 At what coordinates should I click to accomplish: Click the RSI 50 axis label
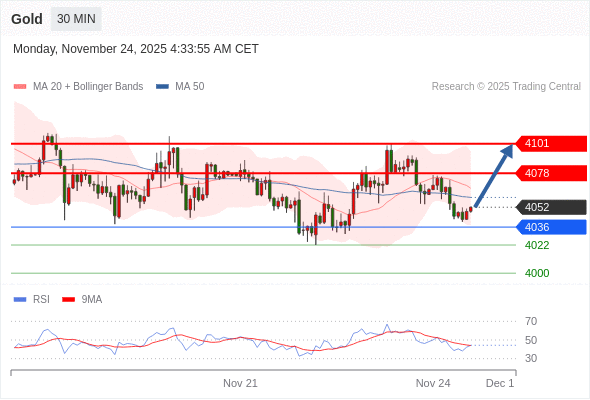[531, 340]
